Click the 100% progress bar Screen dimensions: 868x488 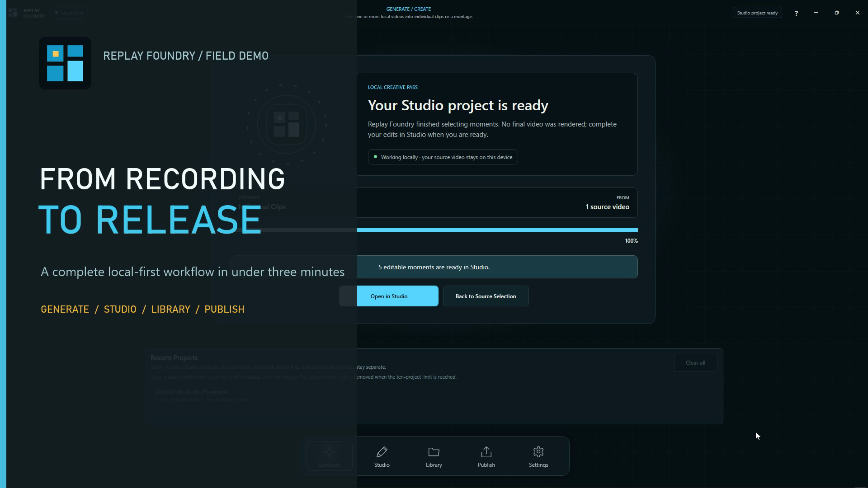point(434,230)
